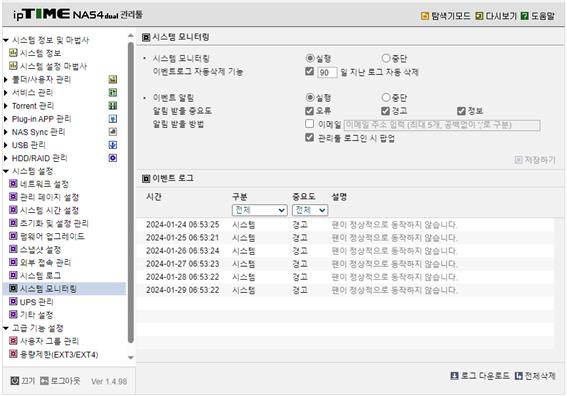Click the 시스템 로그 item icon

click(x=13, y=275)
